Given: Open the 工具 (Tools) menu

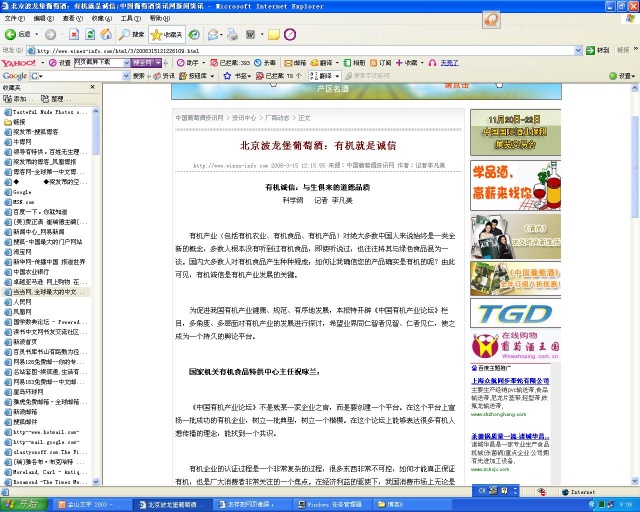Looking at the screenshot, I should pyautogui.click(x=130, y=18).
